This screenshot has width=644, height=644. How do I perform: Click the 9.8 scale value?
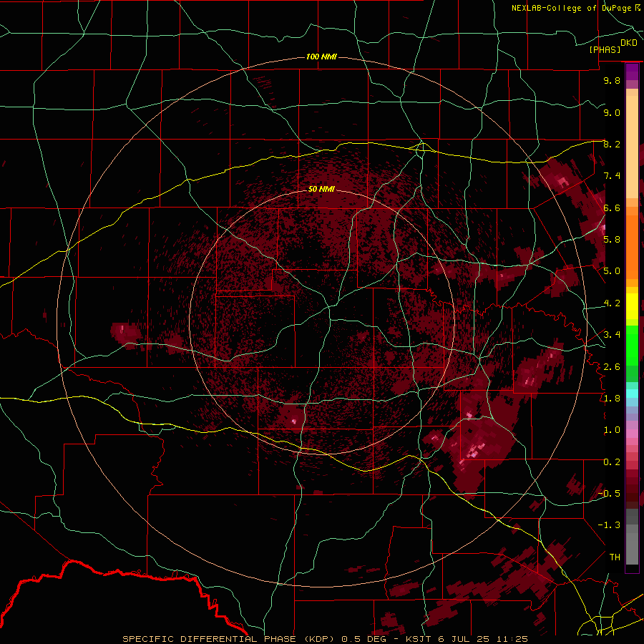(x=612, y=80)
